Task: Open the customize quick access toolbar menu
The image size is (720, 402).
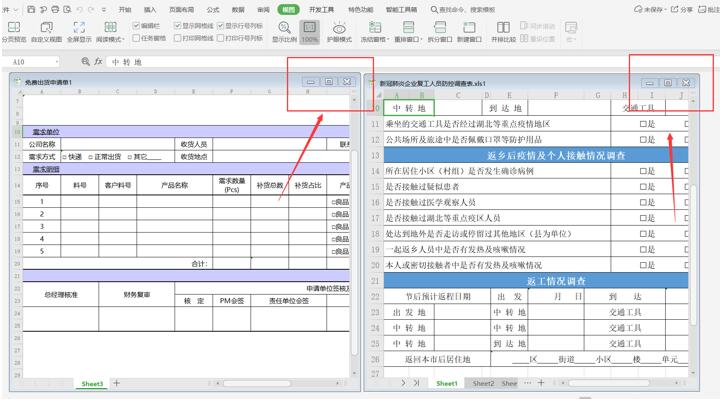Action: 104,9
